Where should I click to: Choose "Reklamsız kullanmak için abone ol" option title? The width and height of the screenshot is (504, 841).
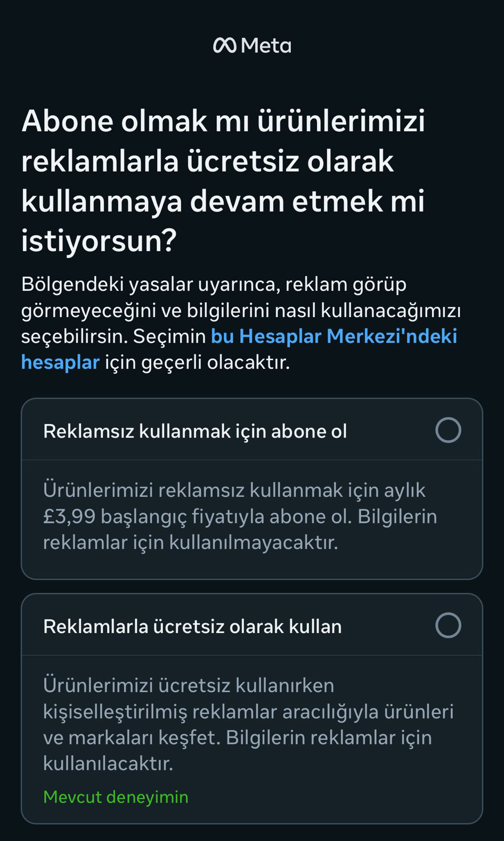point(195,431)
